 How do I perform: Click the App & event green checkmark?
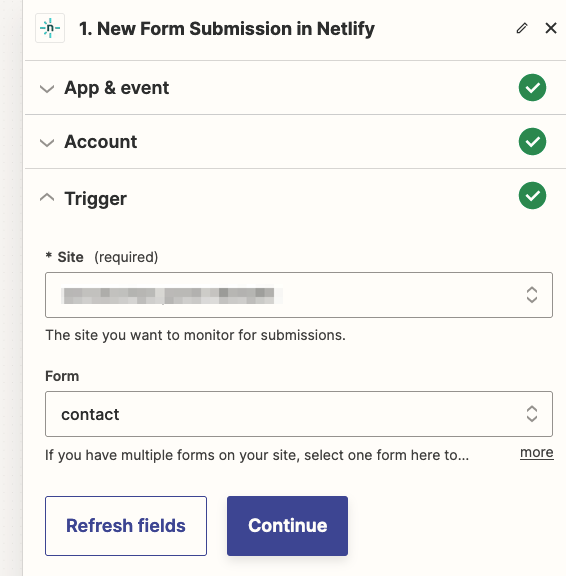532,87
